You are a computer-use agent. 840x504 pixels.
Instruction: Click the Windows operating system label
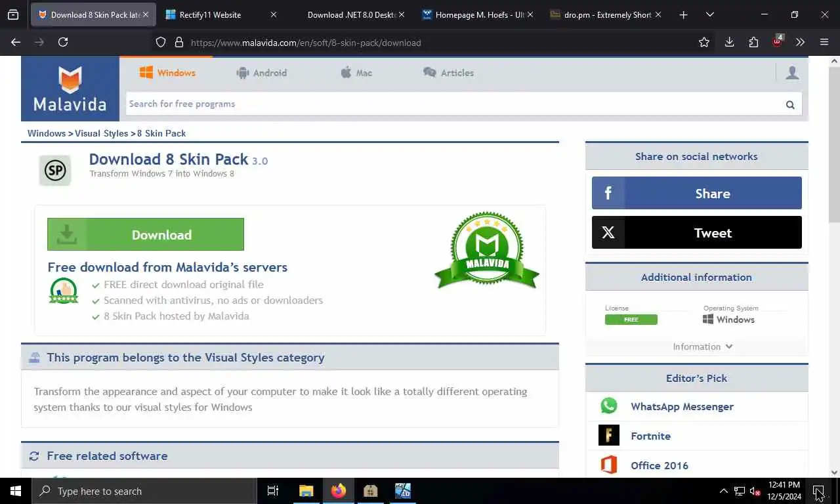point(728,320)
